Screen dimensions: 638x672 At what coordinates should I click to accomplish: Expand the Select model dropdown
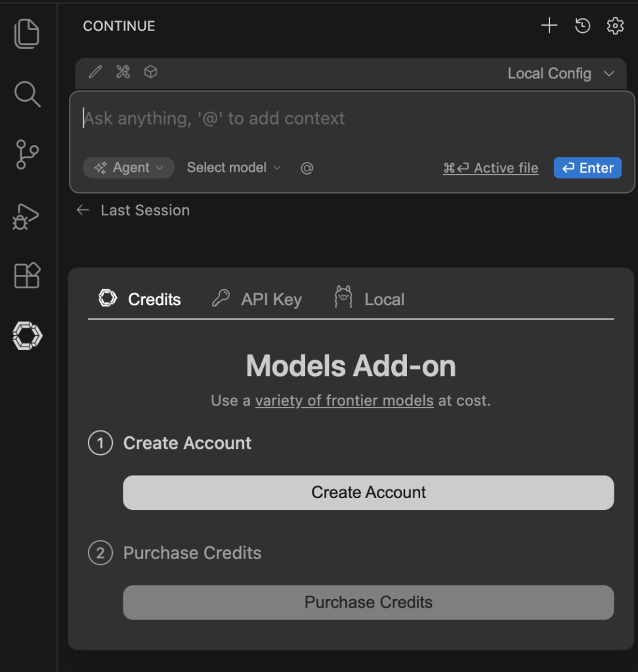[234, 168]
